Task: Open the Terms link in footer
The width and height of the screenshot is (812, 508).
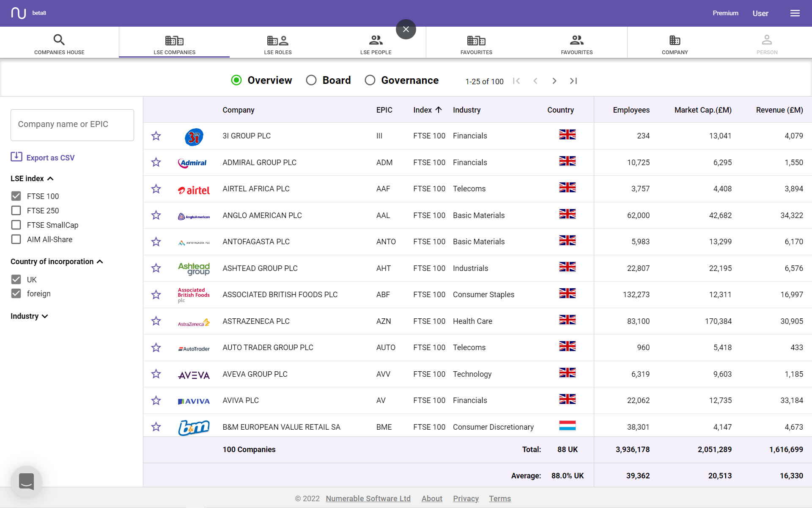Action: click(x=500, y=499)
